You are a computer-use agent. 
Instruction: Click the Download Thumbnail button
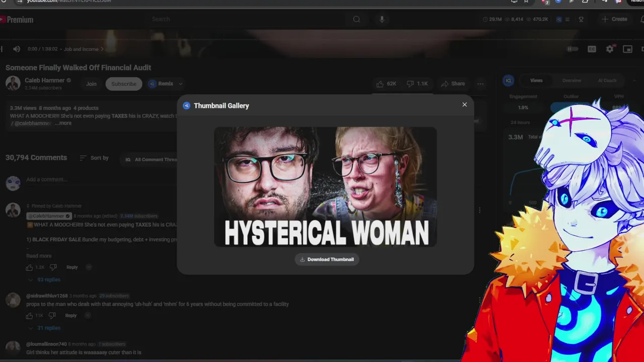327,259
